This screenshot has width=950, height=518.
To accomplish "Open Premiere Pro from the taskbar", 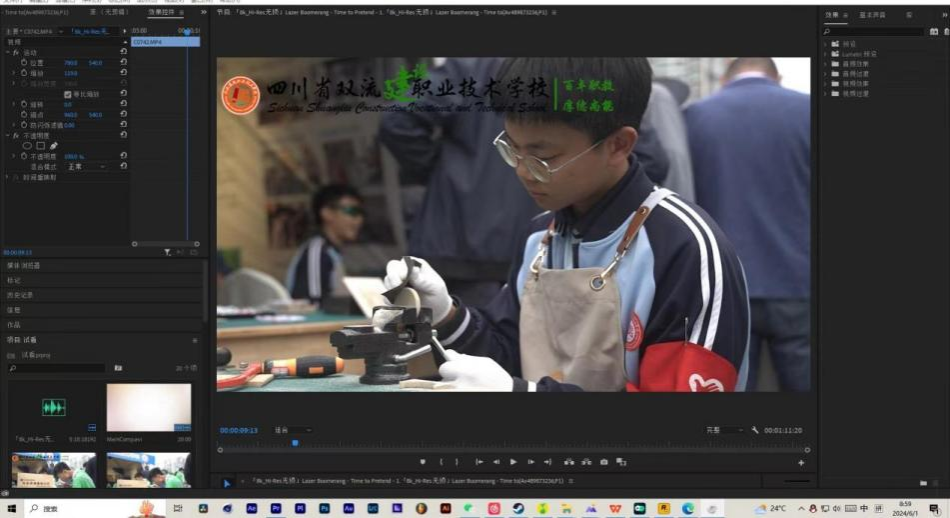I will 276,508.
